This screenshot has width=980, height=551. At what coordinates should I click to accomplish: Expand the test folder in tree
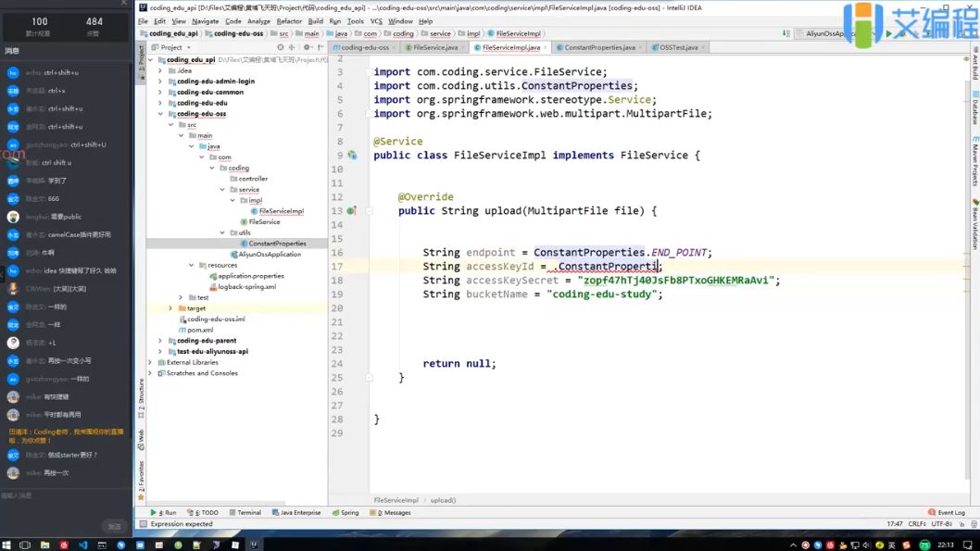tap(181, 297)
